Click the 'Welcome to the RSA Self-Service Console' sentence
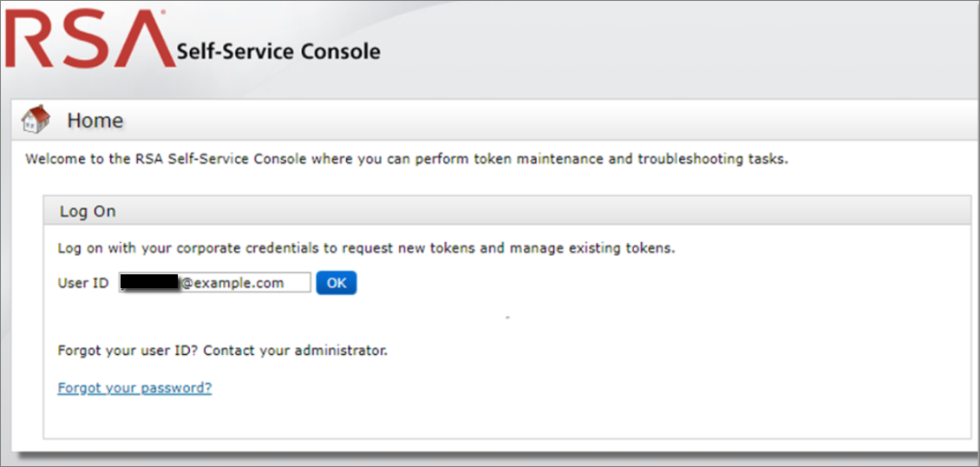980x467 pixels. (x=407, y=159)
